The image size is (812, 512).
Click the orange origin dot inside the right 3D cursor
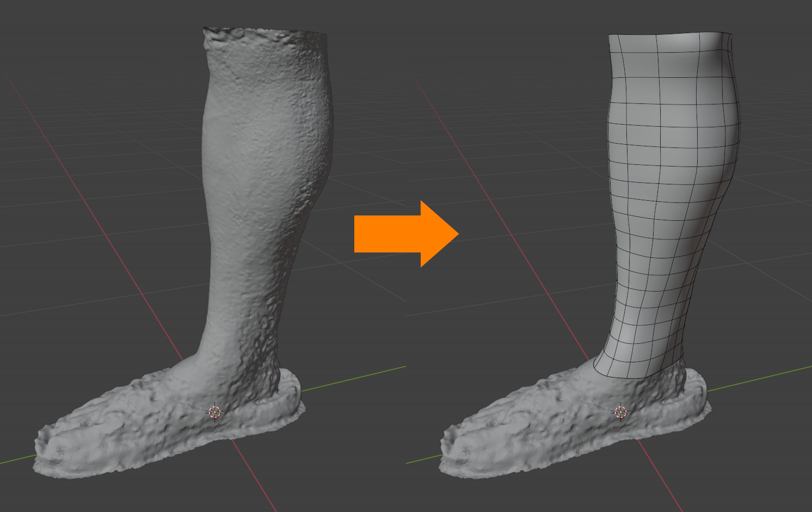pos(620,412)
